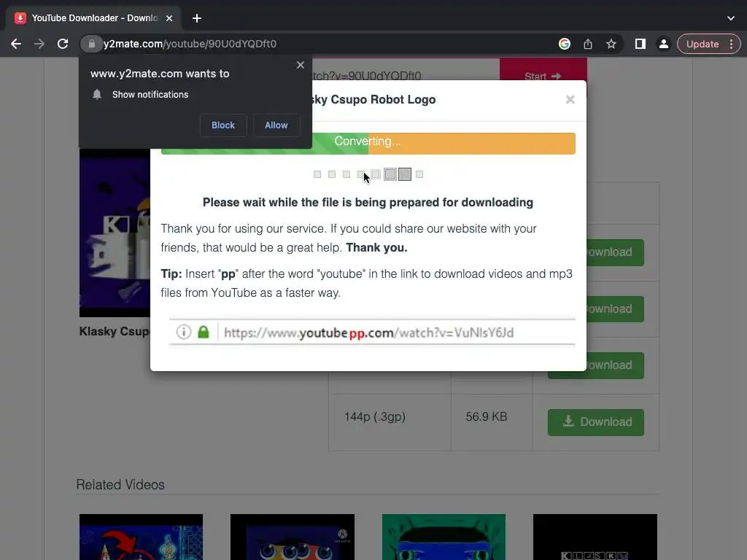The width and height of the screenshot is (747, 560).
Task: Open the fourth black related video thumbnail
Action: click(x=595, y=537)
